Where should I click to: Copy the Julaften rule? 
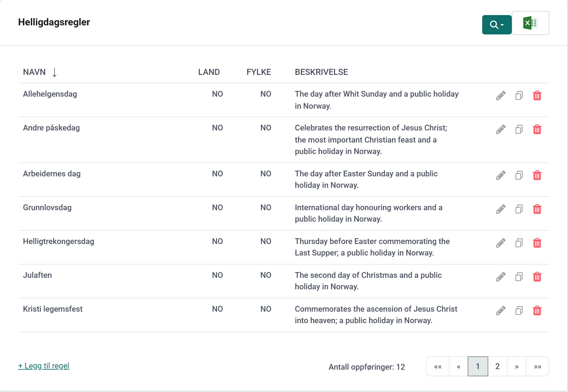point(519,277)
